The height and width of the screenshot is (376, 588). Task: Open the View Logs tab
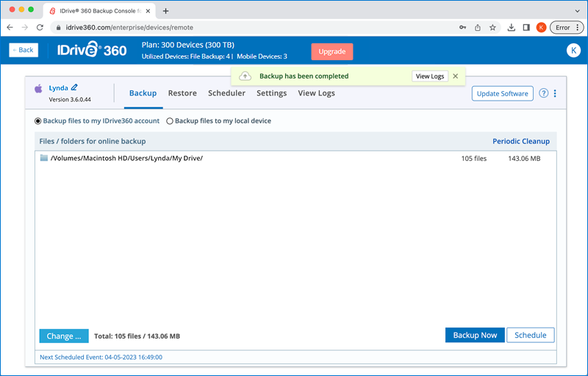pyautogui.click(x=316, y=93)
